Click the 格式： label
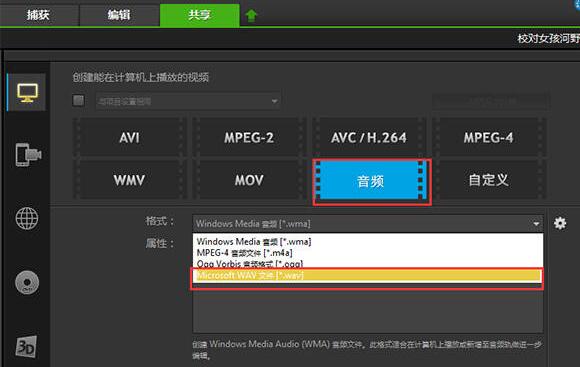The height and width of the screenshot is (367, 580). coord(160,221)
